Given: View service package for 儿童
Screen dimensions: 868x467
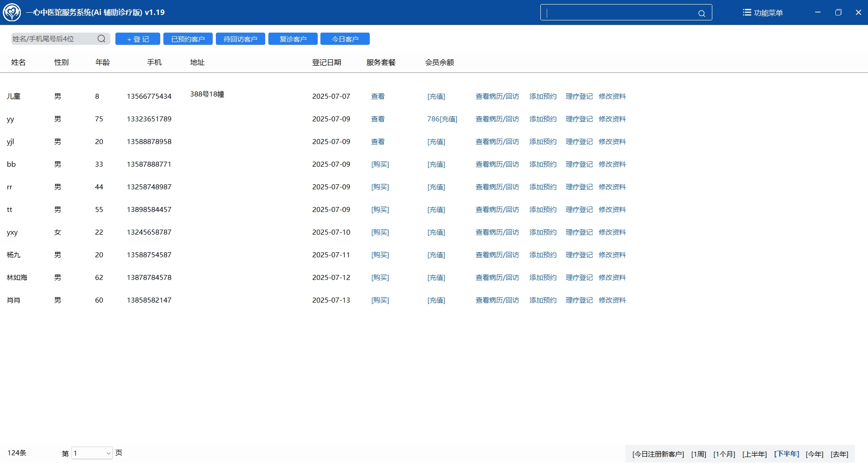Looking at the screenshot, I should coord(378,96).
